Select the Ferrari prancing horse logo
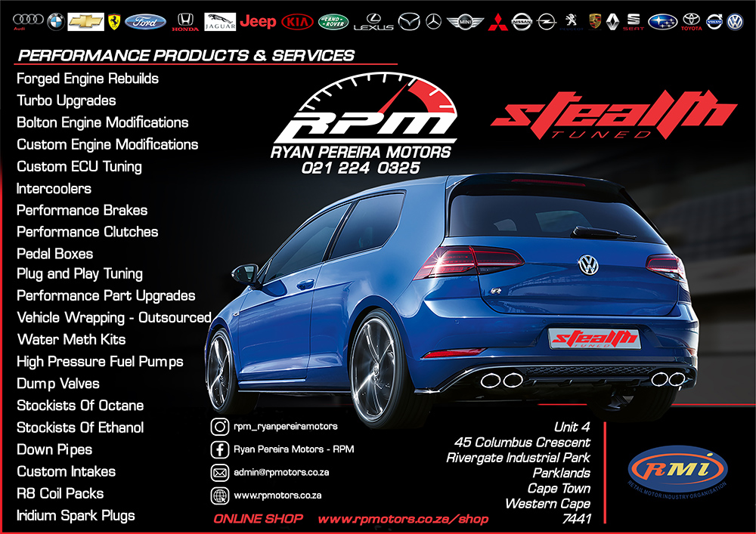 (113, 21)
